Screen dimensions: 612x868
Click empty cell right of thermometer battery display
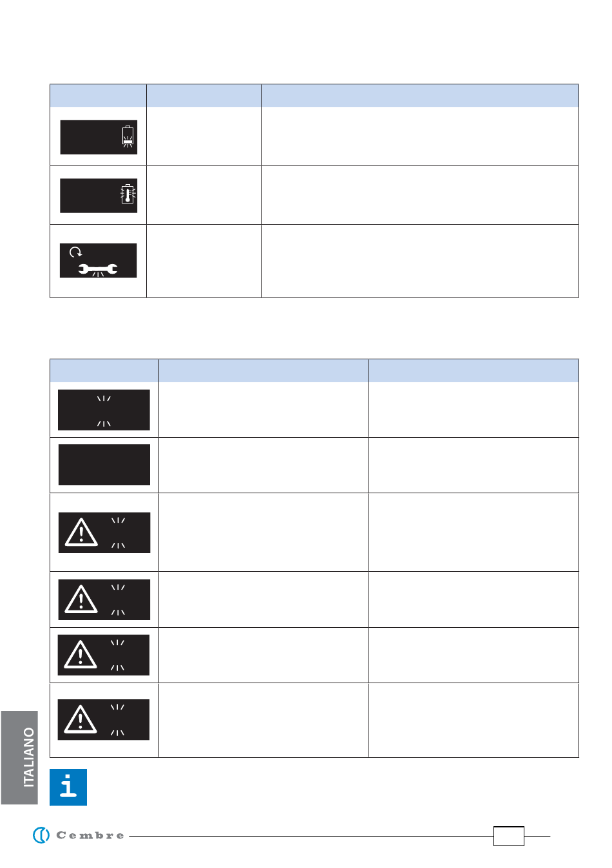click(x=204, y=195)
